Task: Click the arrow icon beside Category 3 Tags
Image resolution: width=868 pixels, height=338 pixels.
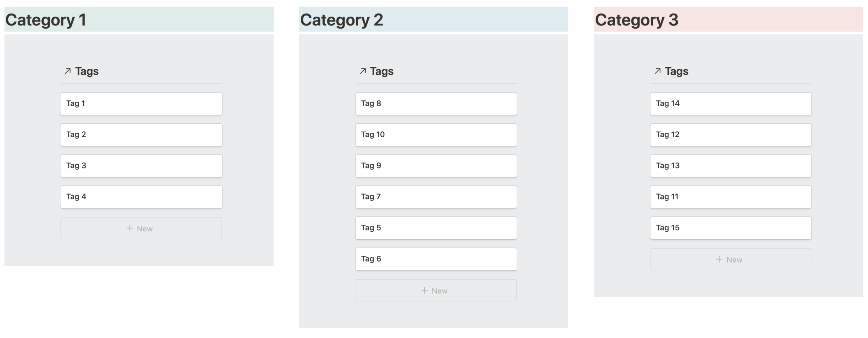Action: (658, 71)
